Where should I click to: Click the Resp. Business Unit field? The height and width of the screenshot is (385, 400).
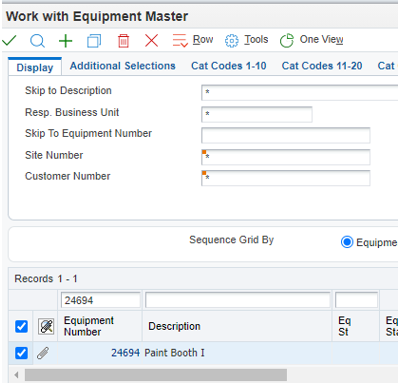[257, 114]
